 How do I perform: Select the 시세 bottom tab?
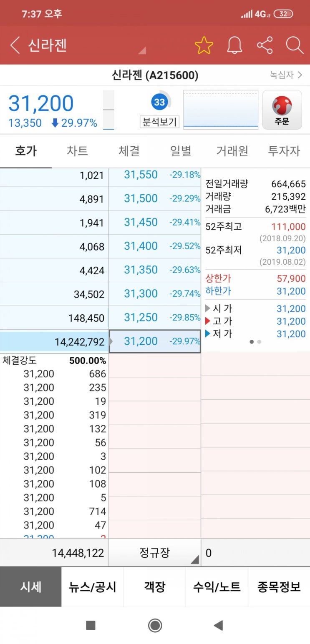pos(31,587)
